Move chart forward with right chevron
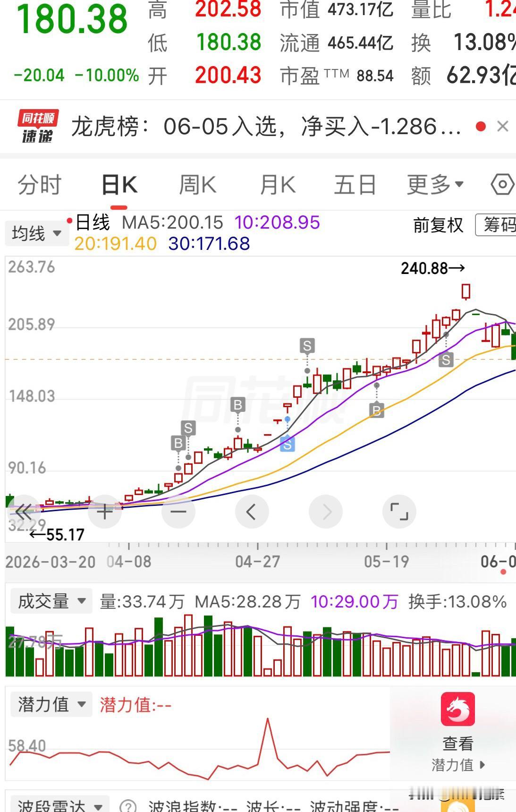Image resolution: width=516 pixels, height=812 pixels. coord(326,511)
